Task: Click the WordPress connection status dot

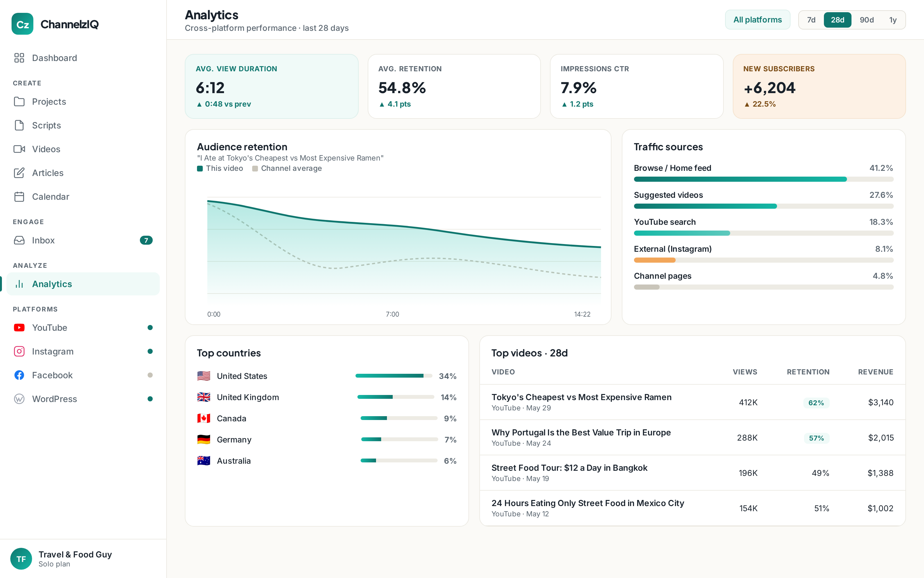Action: click(x=150, y=399)
